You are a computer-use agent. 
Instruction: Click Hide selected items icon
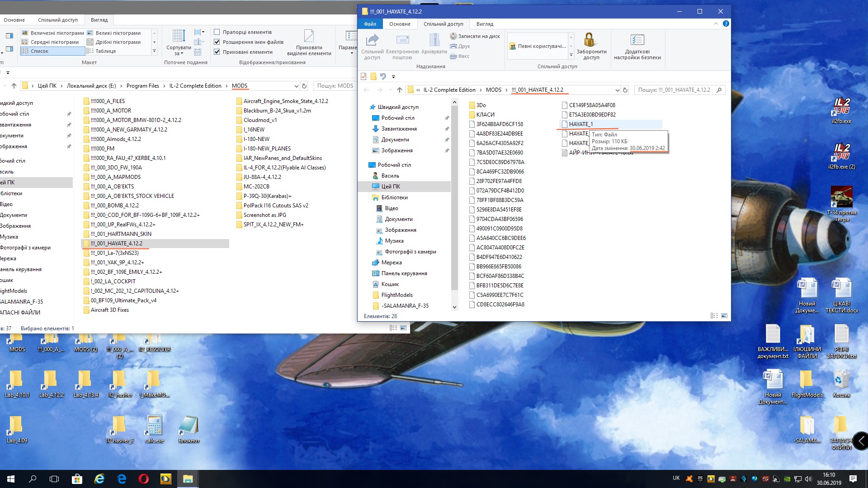coord(309,36)
